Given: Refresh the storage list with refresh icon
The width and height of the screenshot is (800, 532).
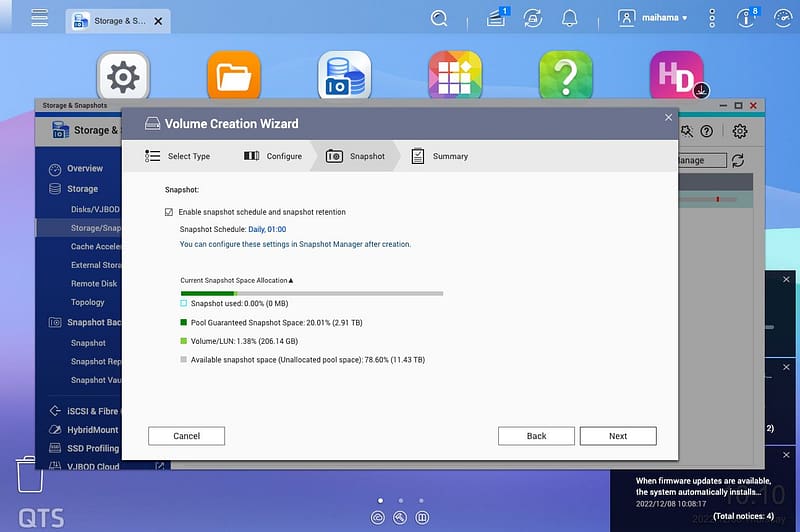Looking at the screenshot, I should [x=738, y=161].
